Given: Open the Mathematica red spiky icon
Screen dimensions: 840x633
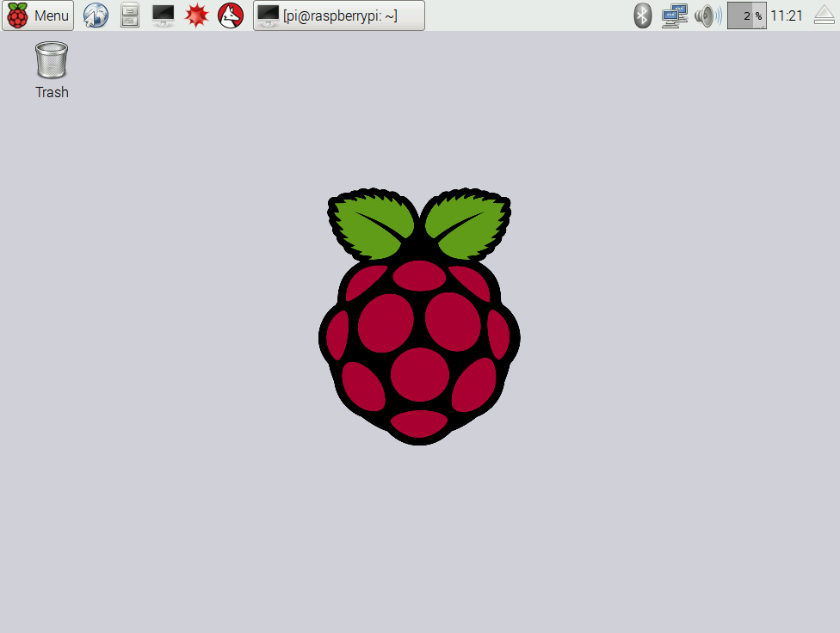Looking at the screenshot, I should (196, 15).
